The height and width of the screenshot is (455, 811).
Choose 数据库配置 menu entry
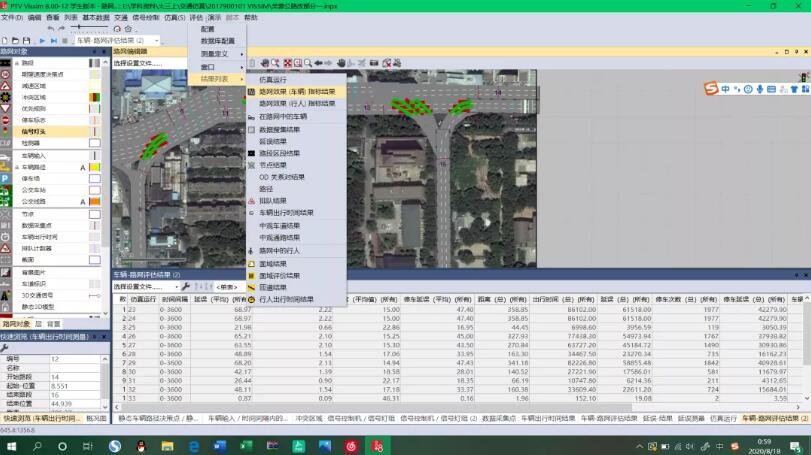[217, 41]
